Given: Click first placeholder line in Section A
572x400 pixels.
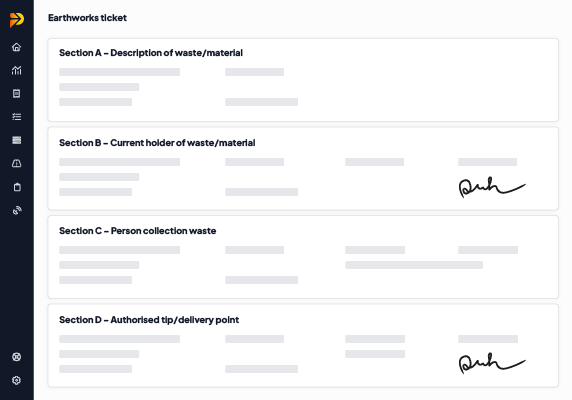Looking at the screenshot, I should pyautogui.click(x=119, y=72).
